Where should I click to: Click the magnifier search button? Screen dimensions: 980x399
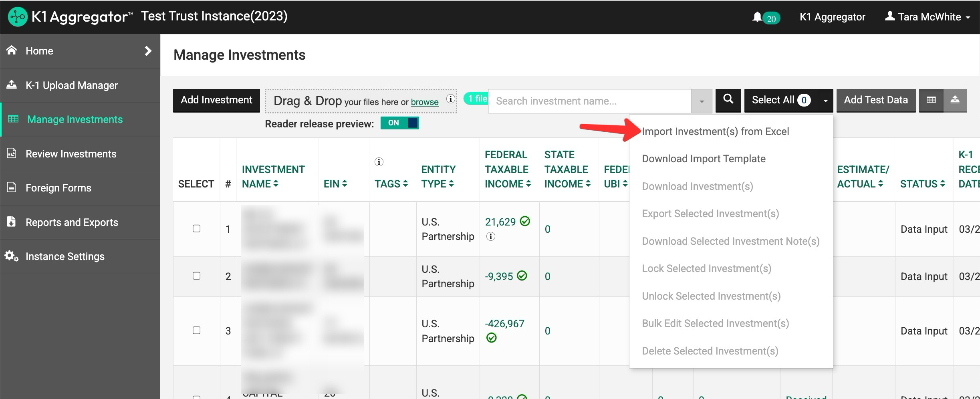(x=728, y=100)
